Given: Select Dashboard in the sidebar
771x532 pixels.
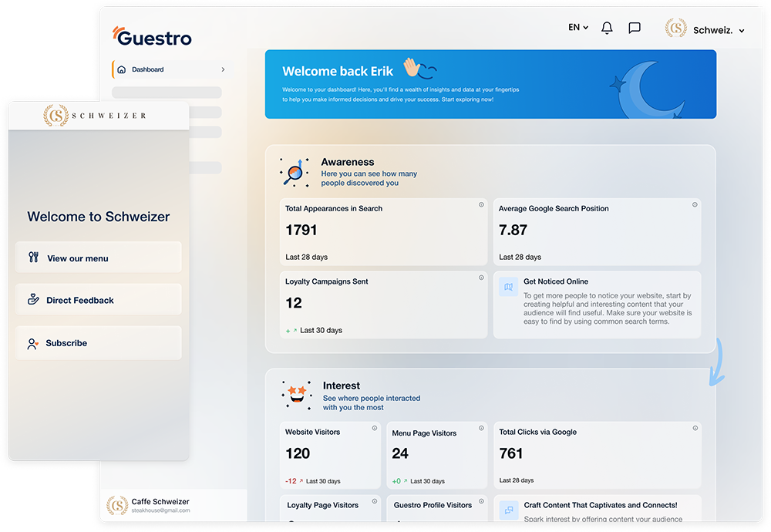Looking at the screenshot, I should (x=147, y=69).
